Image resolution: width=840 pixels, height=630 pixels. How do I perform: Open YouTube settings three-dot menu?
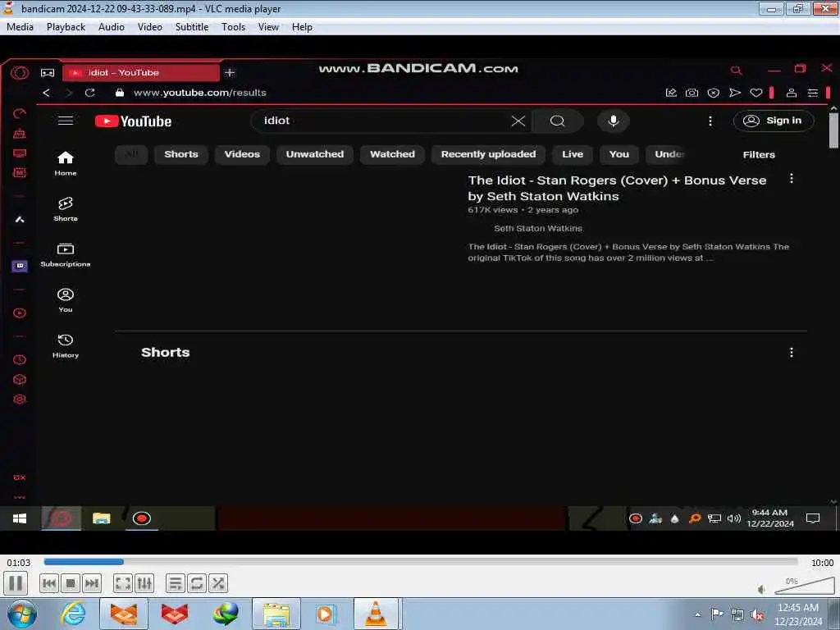click(x=710, y=121)
